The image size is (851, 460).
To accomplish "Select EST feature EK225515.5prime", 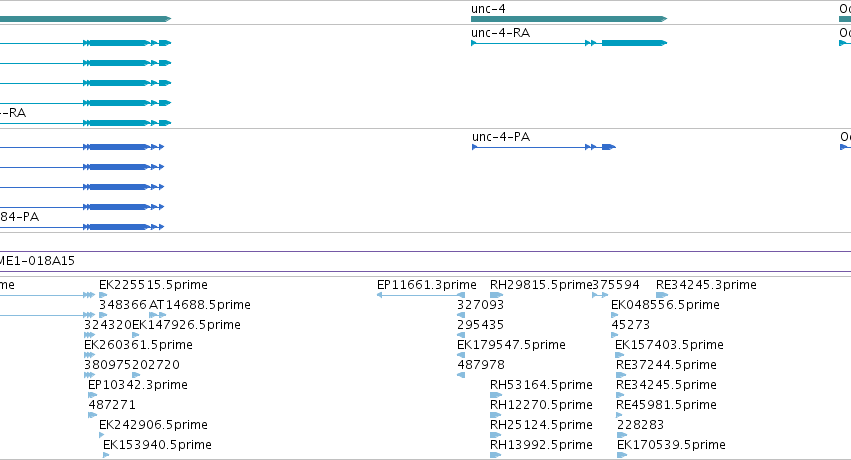I will click(153, 285).
